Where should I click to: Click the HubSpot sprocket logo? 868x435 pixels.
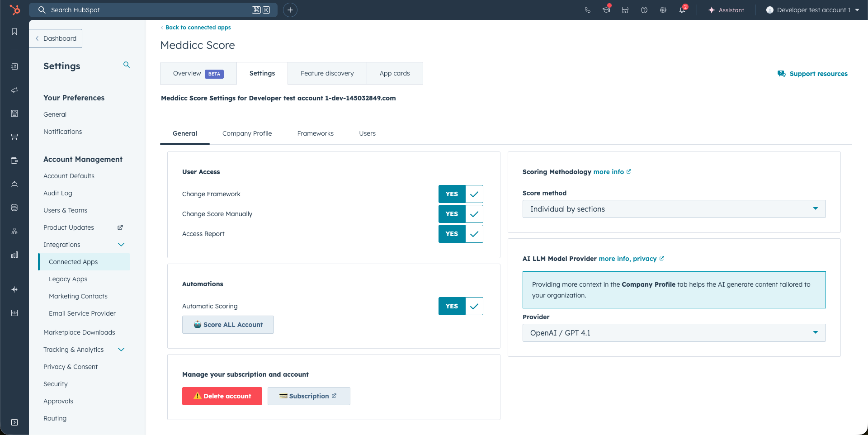tap(15, 9)
